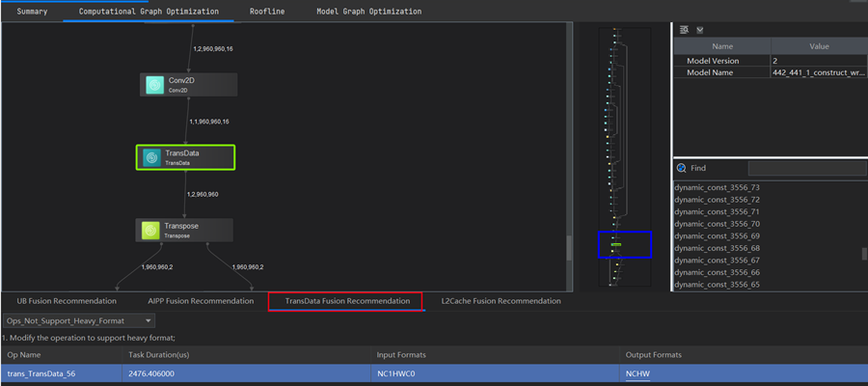Click the 1,2,960,960 edge label

pyautogui.click(x=203, y=194)
